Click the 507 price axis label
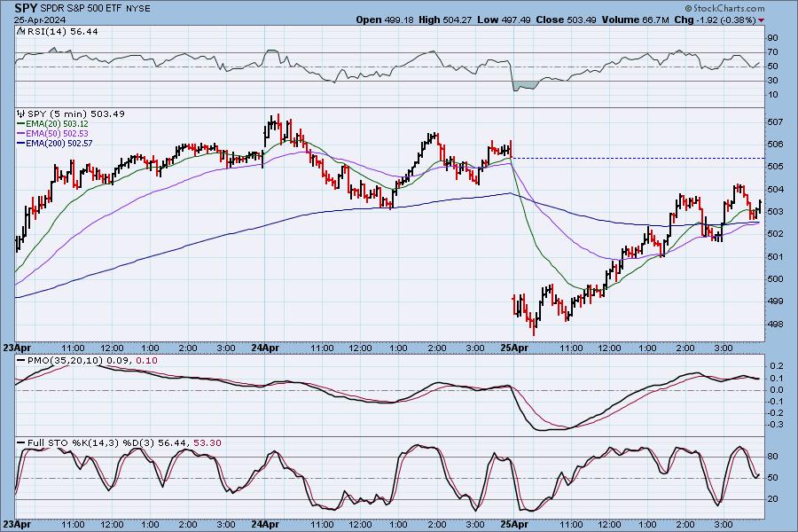798x532 pixels. (x=775, y=122)
